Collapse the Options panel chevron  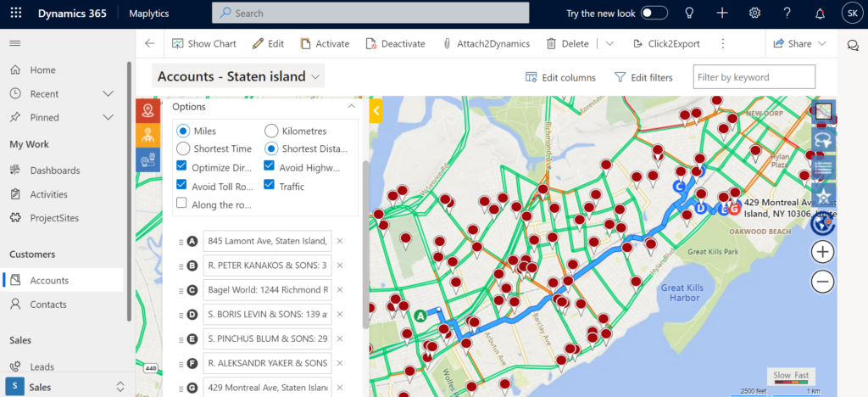click(x=351, y=107)
